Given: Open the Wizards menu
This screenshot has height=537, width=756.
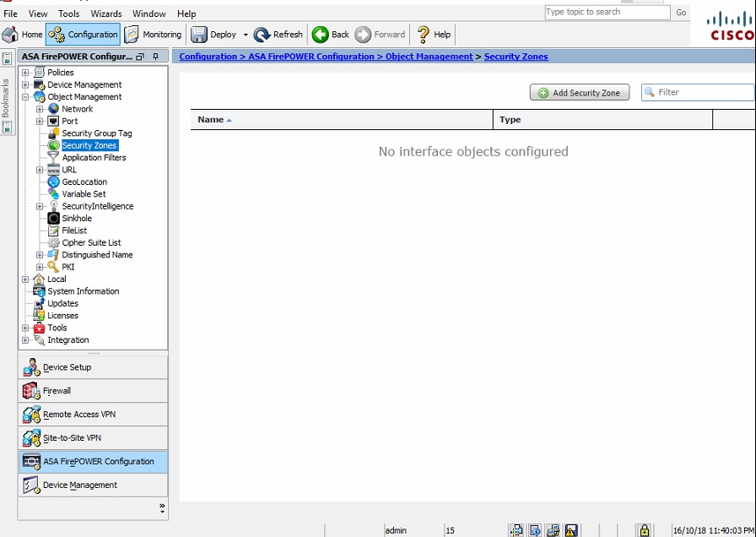Looking at the screenshot, I should coord(106,13).
